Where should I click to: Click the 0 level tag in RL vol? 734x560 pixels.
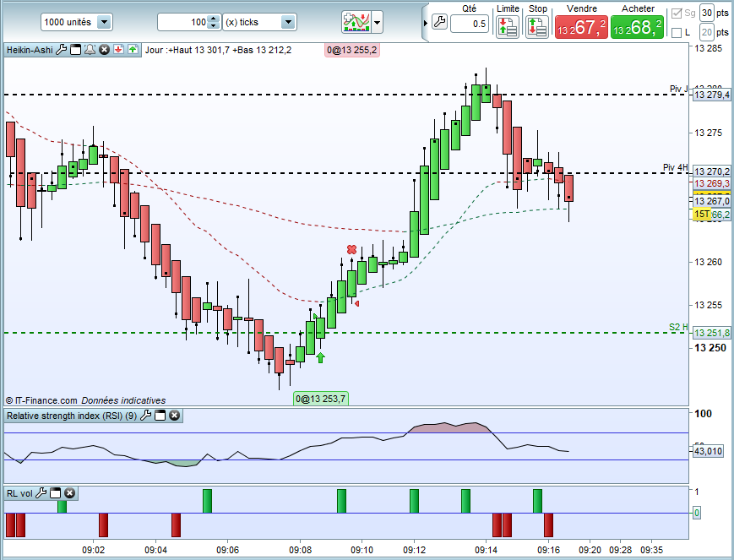click(x=697, y=513)
